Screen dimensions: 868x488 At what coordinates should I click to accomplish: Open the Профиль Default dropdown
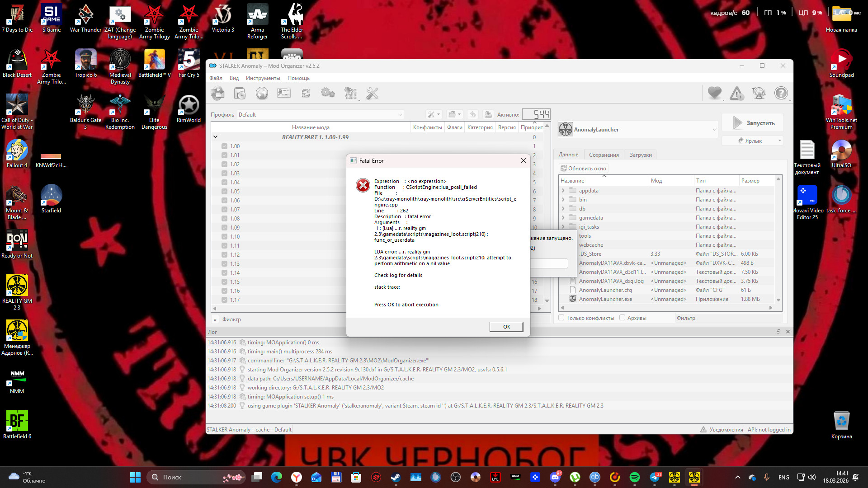click(320, 115)
